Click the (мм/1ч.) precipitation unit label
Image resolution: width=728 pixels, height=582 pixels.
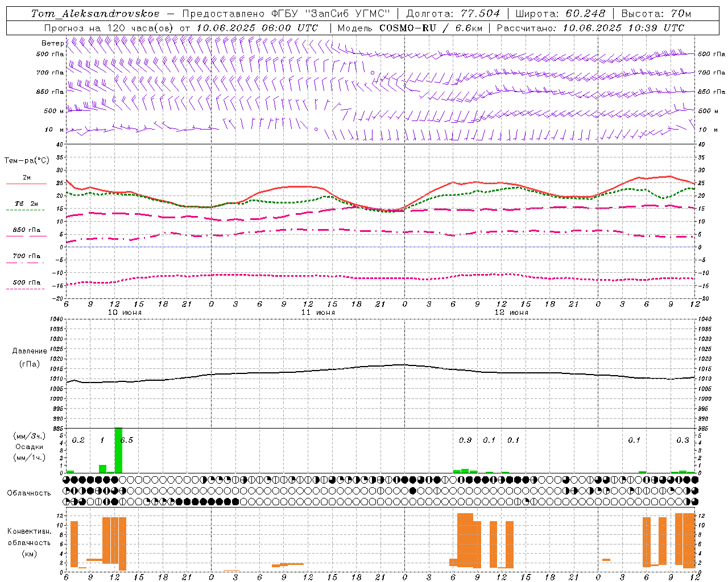point(30,458)
